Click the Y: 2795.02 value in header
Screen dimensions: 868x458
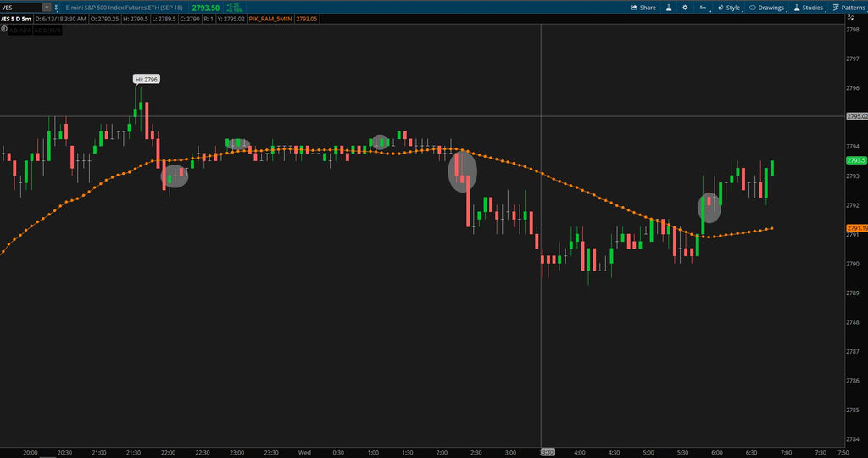(231, 19)
